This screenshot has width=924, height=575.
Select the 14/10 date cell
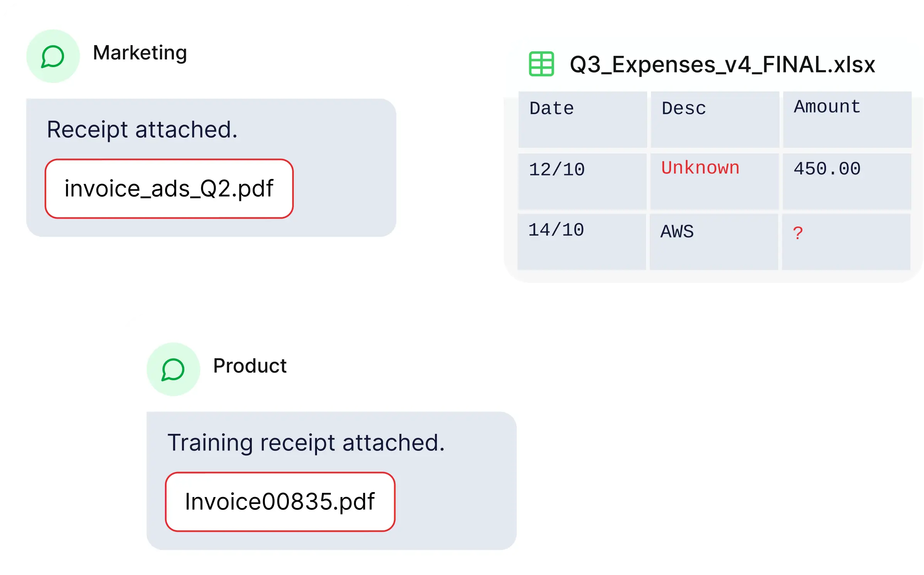point(582,241)
